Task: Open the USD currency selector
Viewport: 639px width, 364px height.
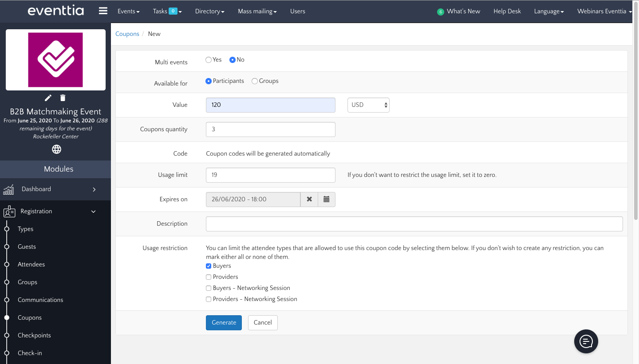Action: click(x=368, y=105)
